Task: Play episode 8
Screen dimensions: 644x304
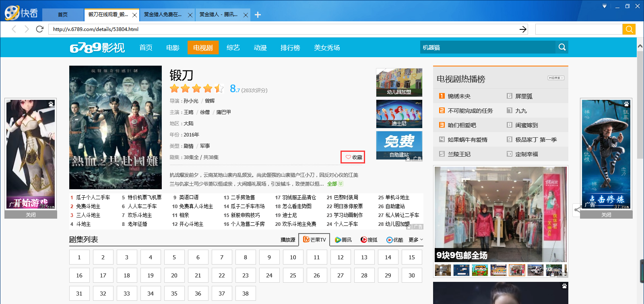Action: point(246,257)
